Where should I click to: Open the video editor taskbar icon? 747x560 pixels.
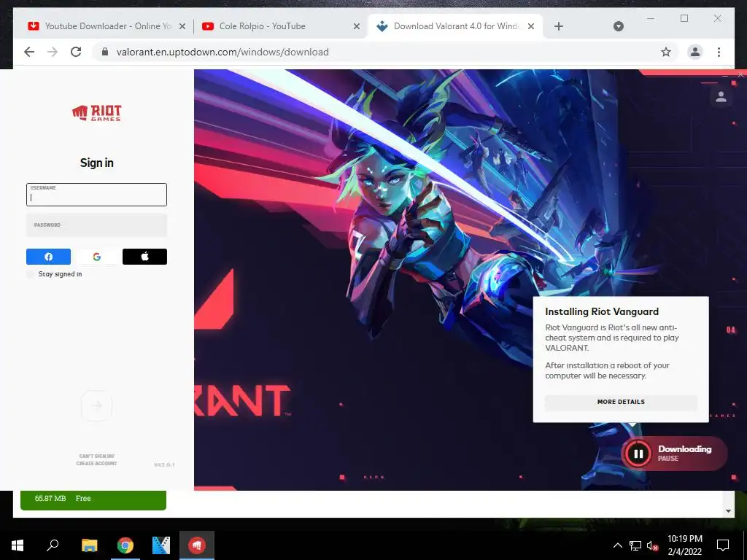161,545
